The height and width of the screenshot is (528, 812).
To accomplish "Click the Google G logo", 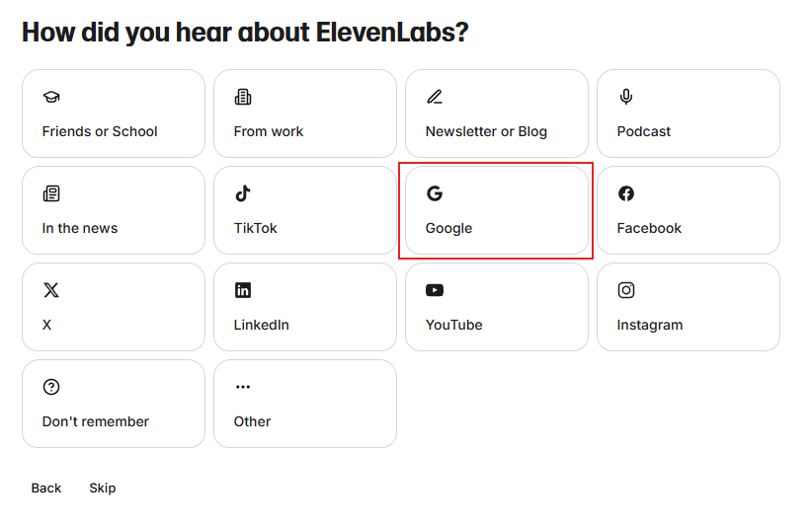I will 435,193.
